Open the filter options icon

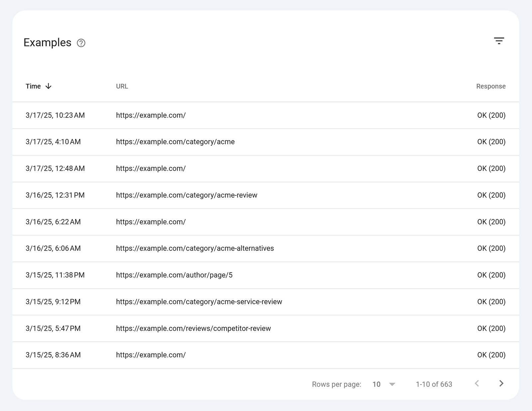coord(499,41)
